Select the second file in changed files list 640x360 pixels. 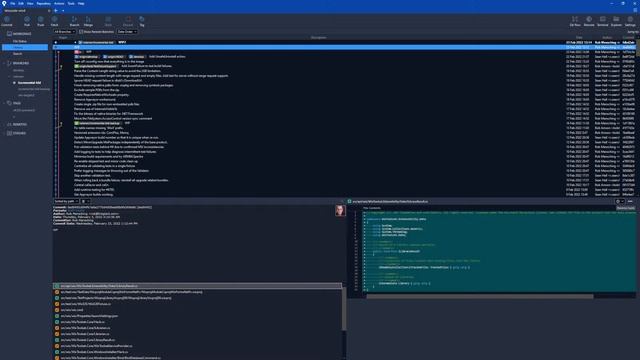[198, 292]
